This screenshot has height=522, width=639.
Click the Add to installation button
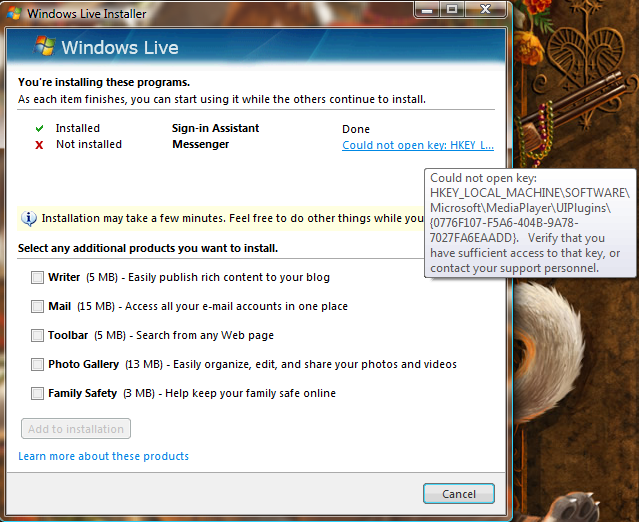coord(76,429)
